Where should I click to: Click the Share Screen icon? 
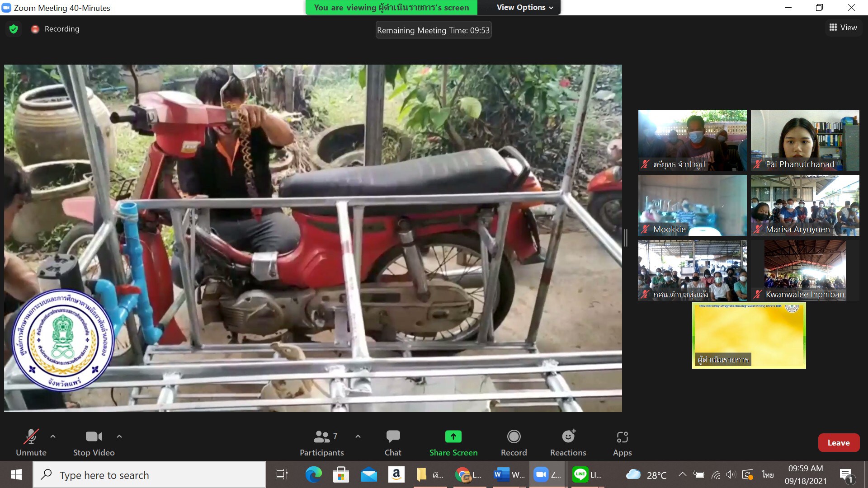[453, 436]
